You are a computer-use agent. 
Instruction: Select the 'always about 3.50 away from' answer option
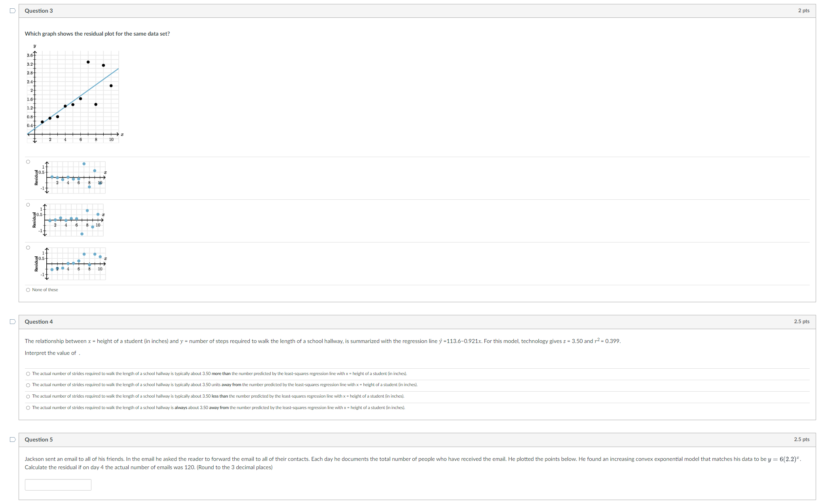[x=28, y=408]
